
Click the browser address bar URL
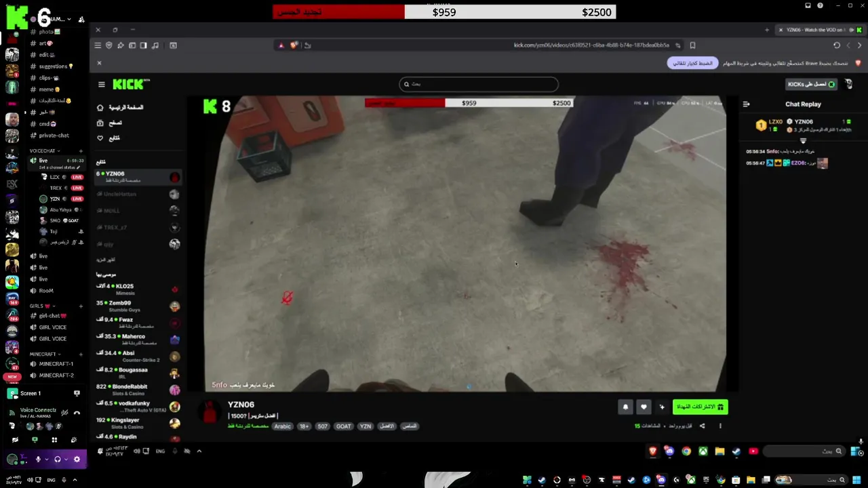pos(591,45)
